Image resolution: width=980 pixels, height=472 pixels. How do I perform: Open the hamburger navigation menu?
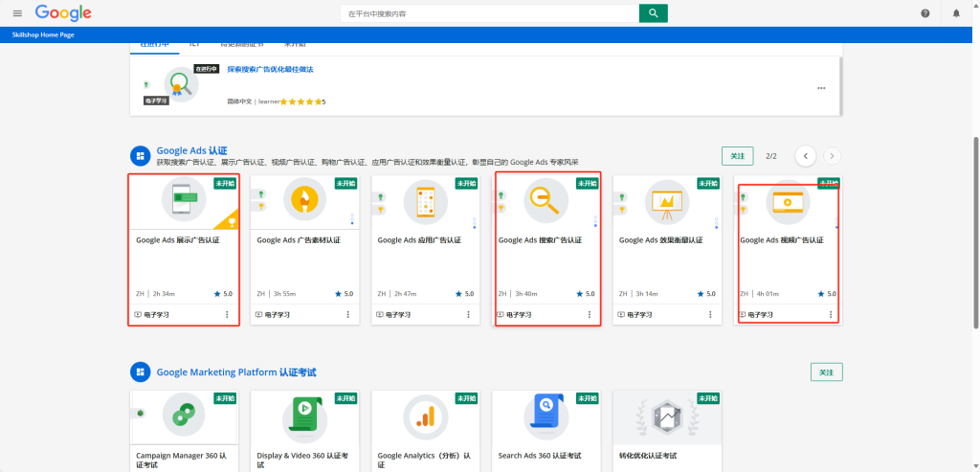click(x=17, y=13)
